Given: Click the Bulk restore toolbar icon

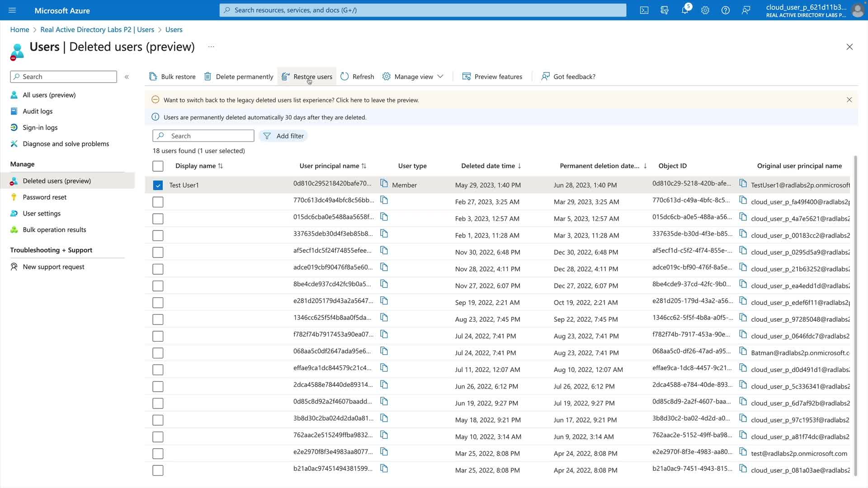Looking at the screenshot, I should (153, 76).
